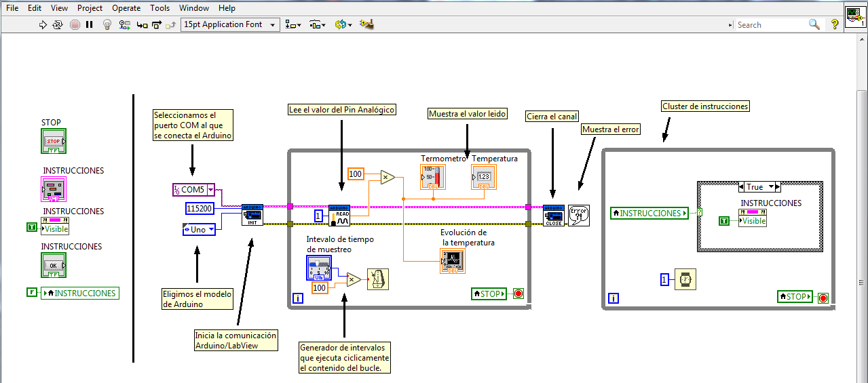Go to the previous case using left arrow

741,187
